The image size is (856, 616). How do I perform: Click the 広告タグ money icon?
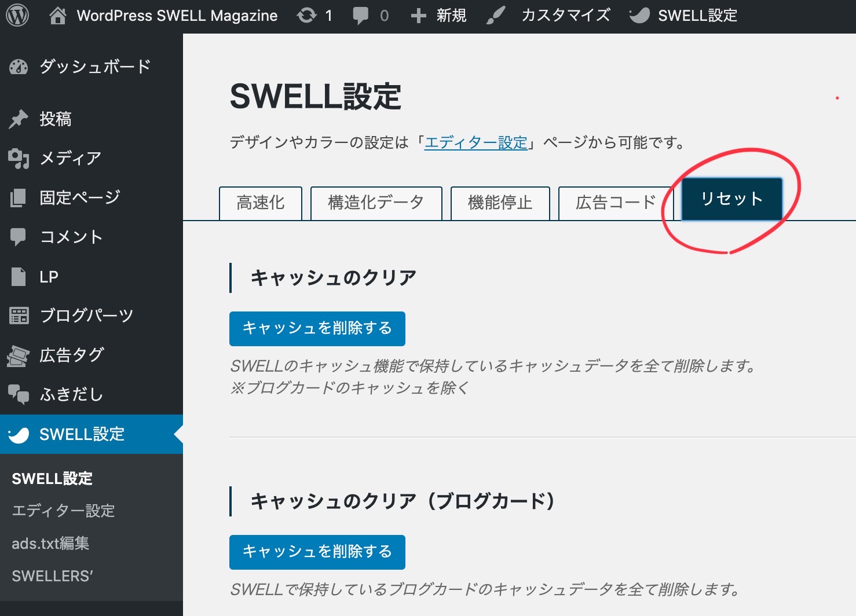click(x=19, y=355)
